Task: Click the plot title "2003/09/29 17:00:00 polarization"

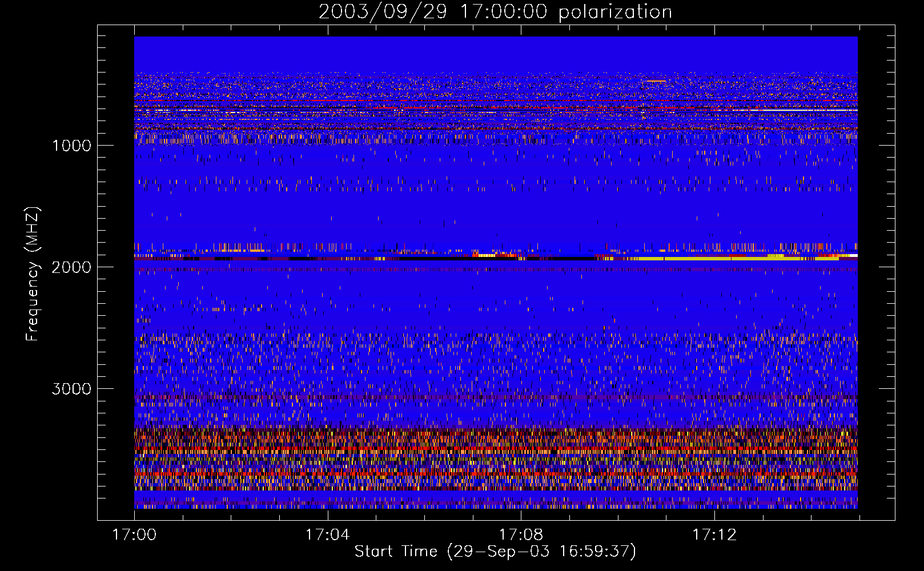Action: pos(495,12)
